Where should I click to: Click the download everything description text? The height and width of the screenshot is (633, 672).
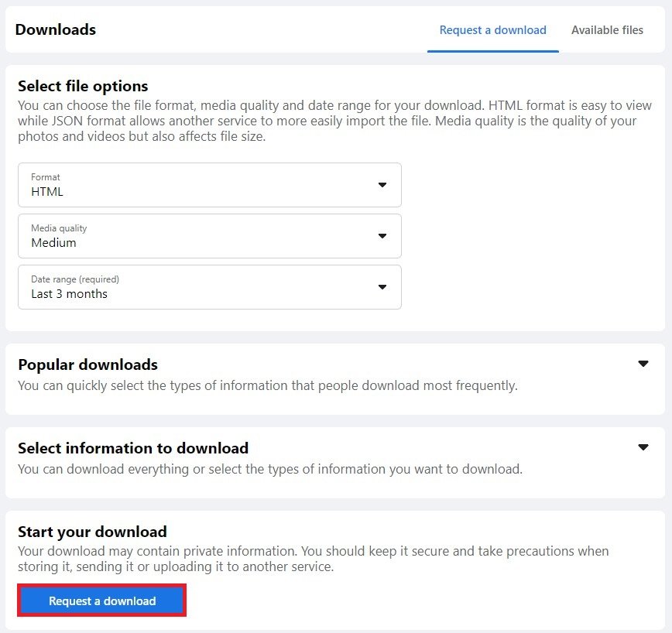270,469
